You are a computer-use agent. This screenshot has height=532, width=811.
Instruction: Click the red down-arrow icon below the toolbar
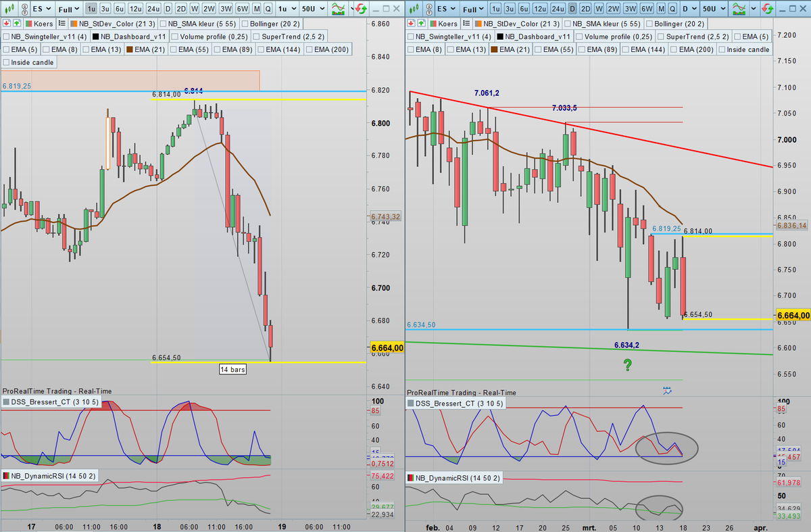point(7,22)
